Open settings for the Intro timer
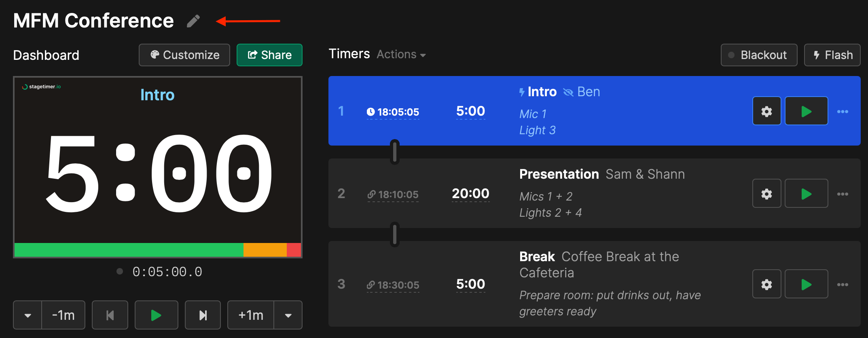Screen dimensions: 868x338 click(766, 111)
